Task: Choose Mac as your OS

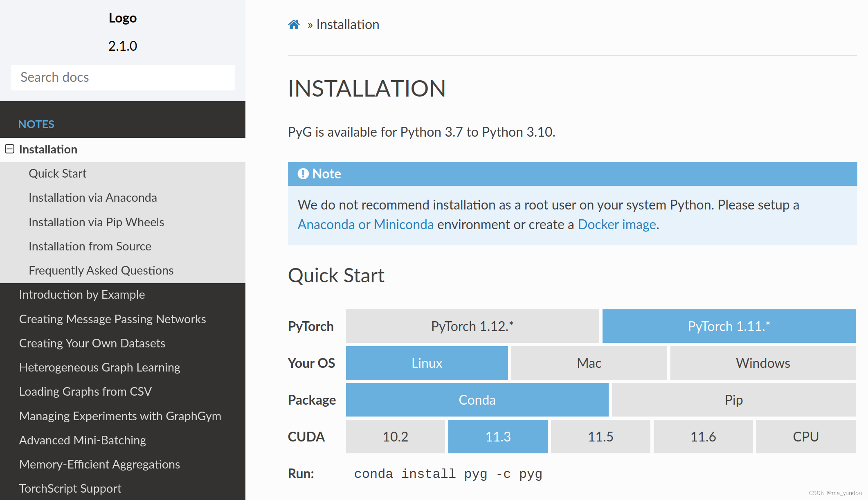Action: tap(589, 363)
